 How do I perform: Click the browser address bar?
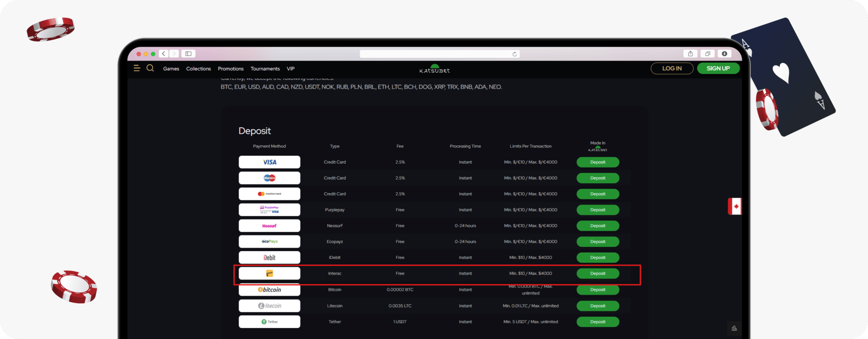439,54
